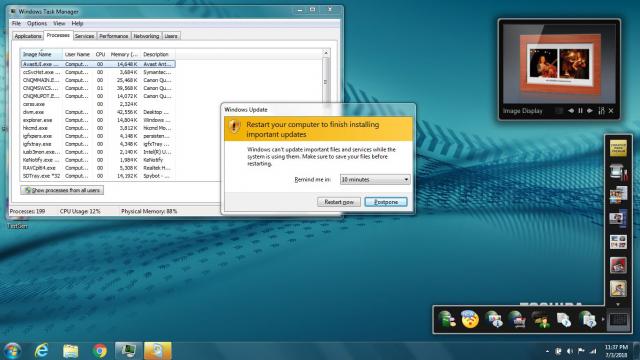Screen dimensions: 640x360
Task: Open the Remind me in dropdown
Action: tap(375, 180)
